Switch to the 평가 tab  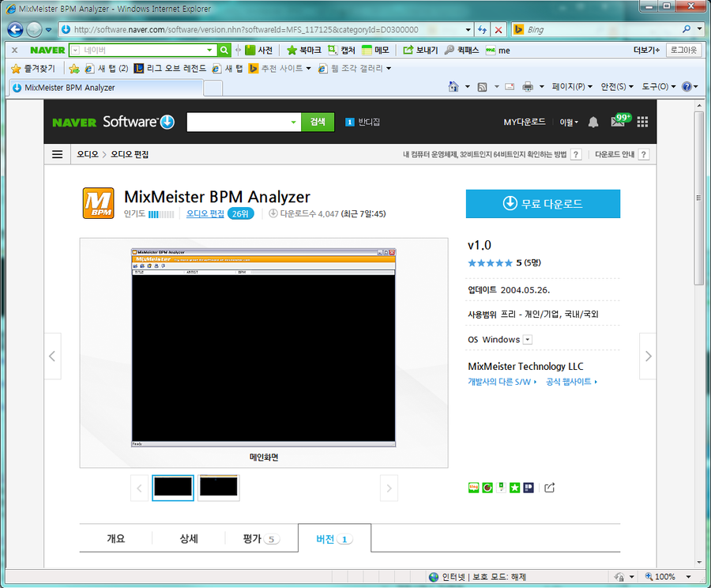[261, 539]
